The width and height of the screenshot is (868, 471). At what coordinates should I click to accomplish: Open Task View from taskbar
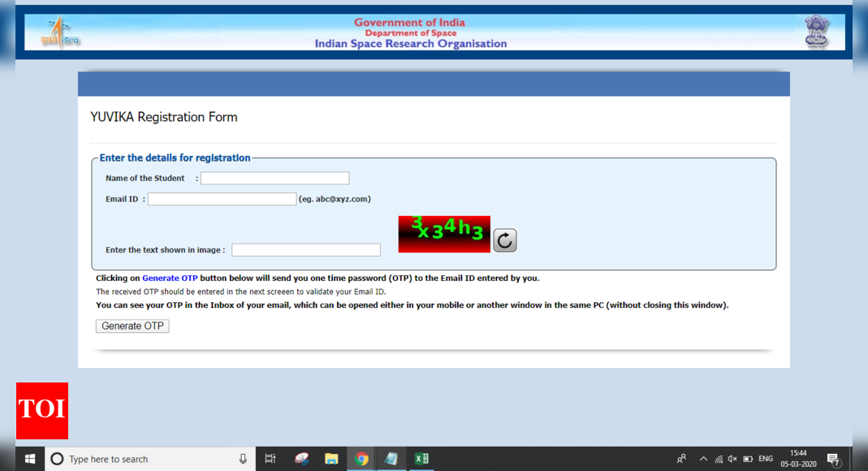coord(270,459)
